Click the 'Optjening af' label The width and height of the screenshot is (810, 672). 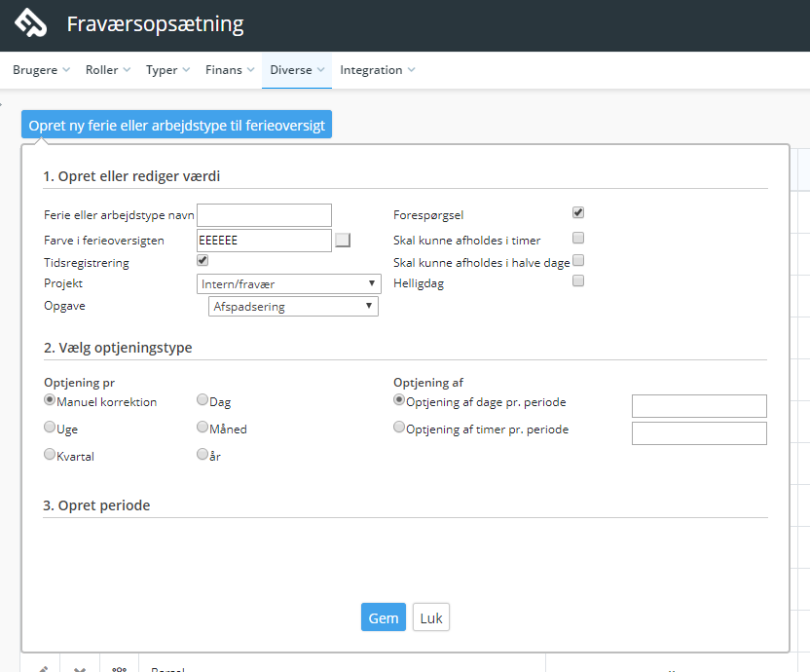coord(428,383)
